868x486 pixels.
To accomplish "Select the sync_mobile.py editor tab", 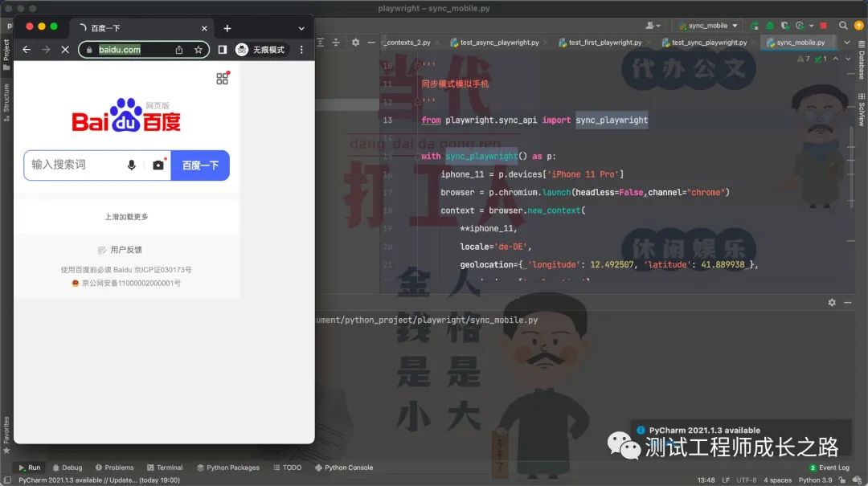I will point(796,43).
